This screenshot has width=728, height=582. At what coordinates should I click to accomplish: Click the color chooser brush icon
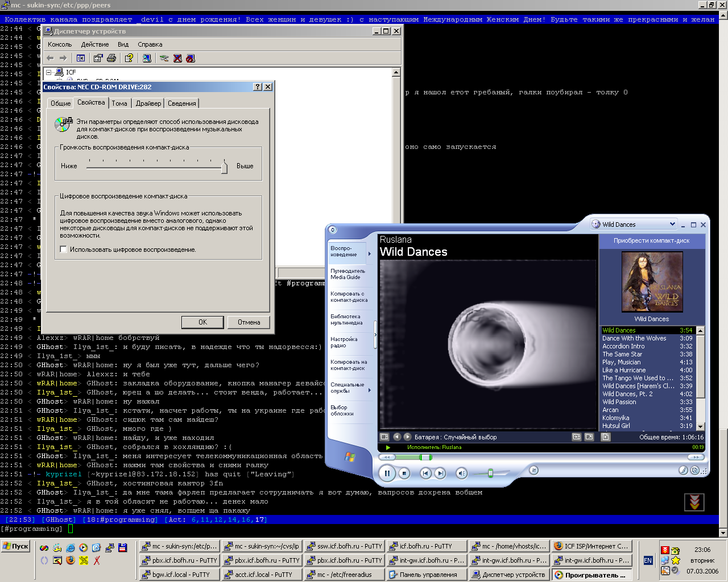683,470
